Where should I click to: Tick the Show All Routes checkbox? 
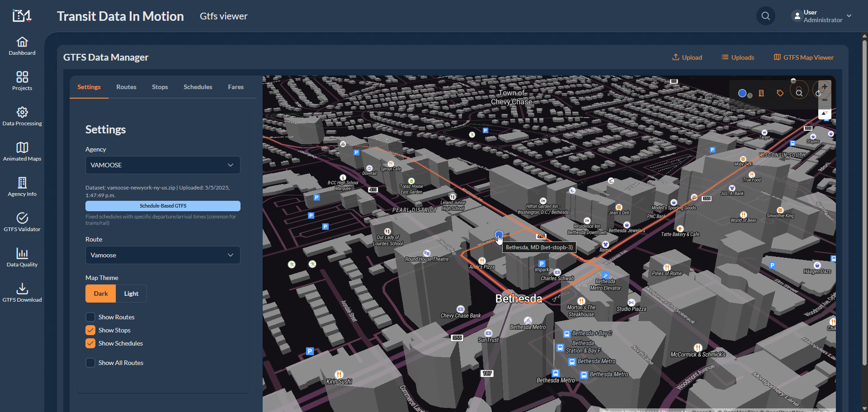[x=90, y=363]
